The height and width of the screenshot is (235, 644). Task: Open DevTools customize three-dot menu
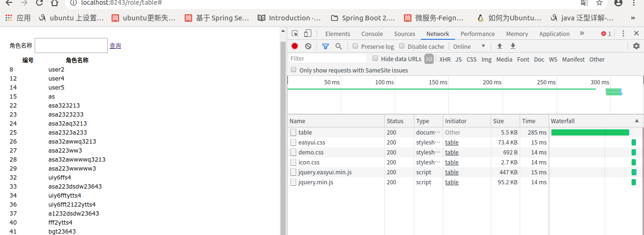tap(624, 34)
